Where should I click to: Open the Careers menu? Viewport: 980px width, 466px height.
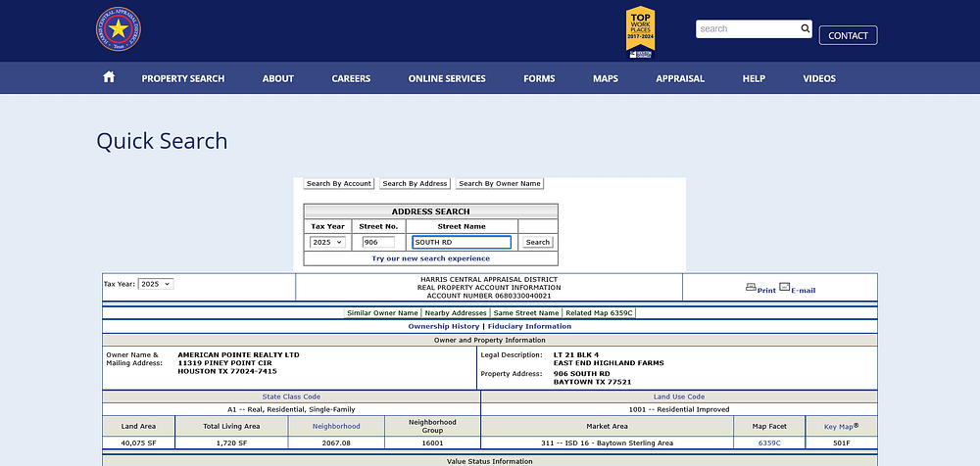pyautogui.click(x=351, y=78)
